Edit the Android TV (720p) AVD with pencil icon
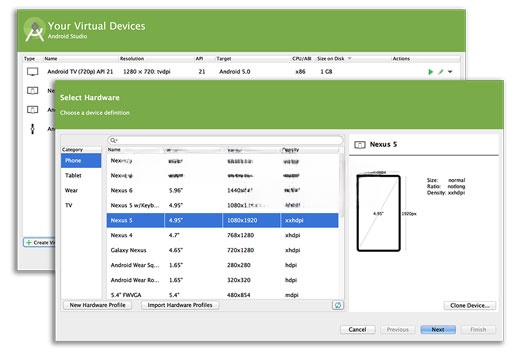The width and height of the screenshot is (520, 360). click(441, 72)
